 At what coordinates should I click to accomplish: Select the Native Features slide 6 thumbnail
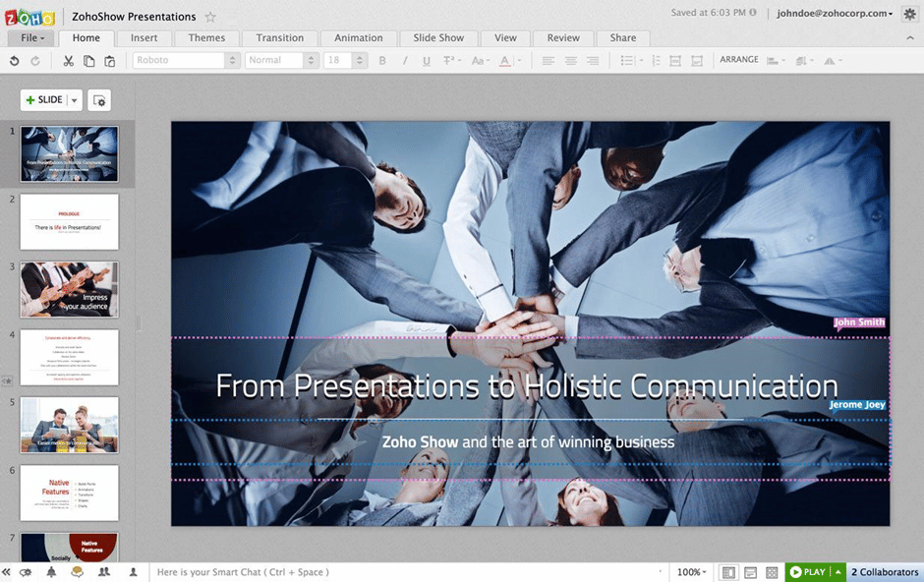[x=70, y=493]
